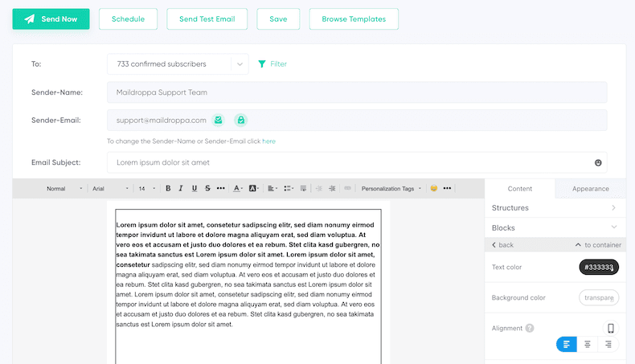This screenshot has width=635, height=364.
Task: Click the Email Subject input field
Action: coord(357,162)
